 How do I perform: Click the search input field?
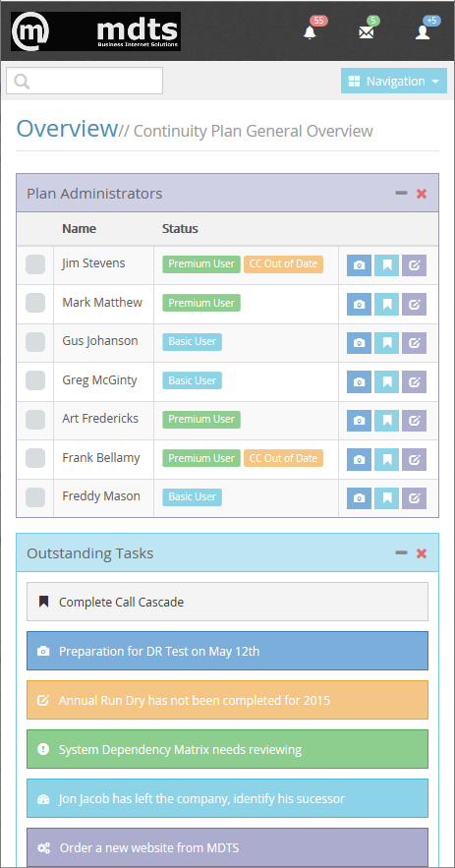point(85,81)
